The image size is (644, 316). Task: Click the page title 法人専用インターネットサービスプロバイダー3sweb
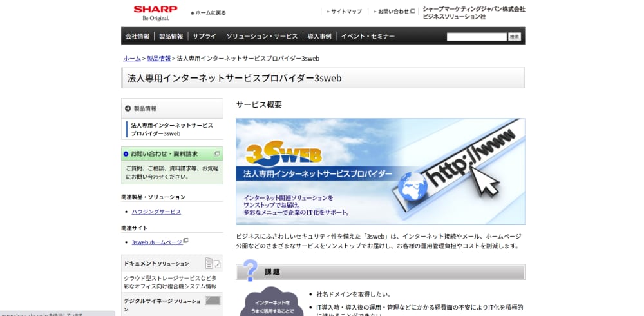[234, 78]
